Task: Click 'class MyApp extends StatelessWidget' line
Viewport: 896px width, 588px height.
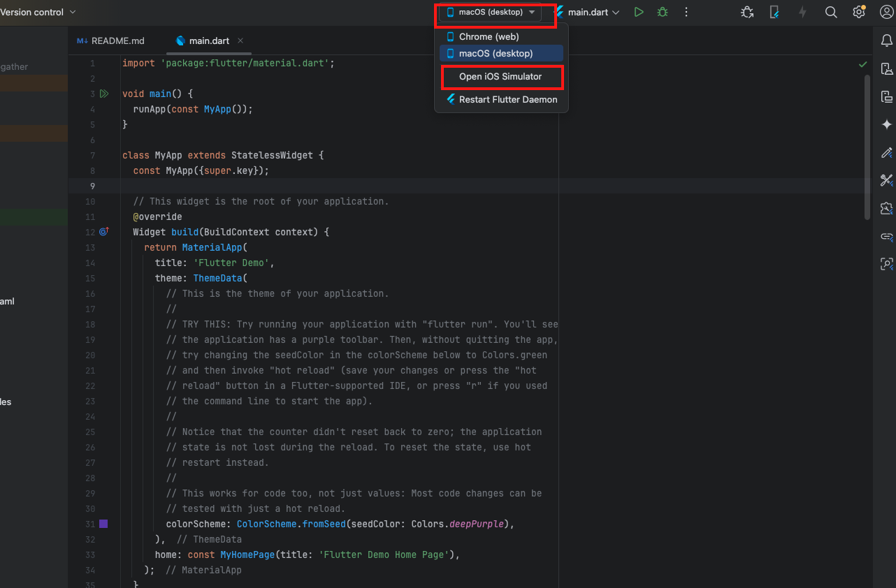Action: (x=223, y=155)
